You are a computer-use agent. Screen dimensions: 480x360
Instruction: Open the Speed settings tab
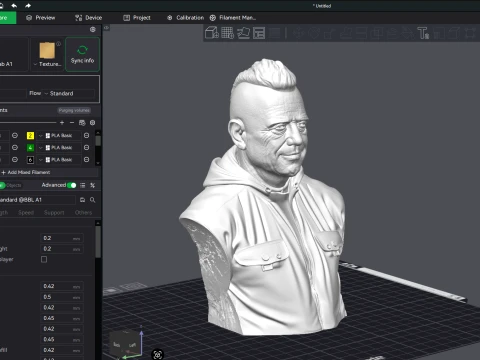(26, 212)
